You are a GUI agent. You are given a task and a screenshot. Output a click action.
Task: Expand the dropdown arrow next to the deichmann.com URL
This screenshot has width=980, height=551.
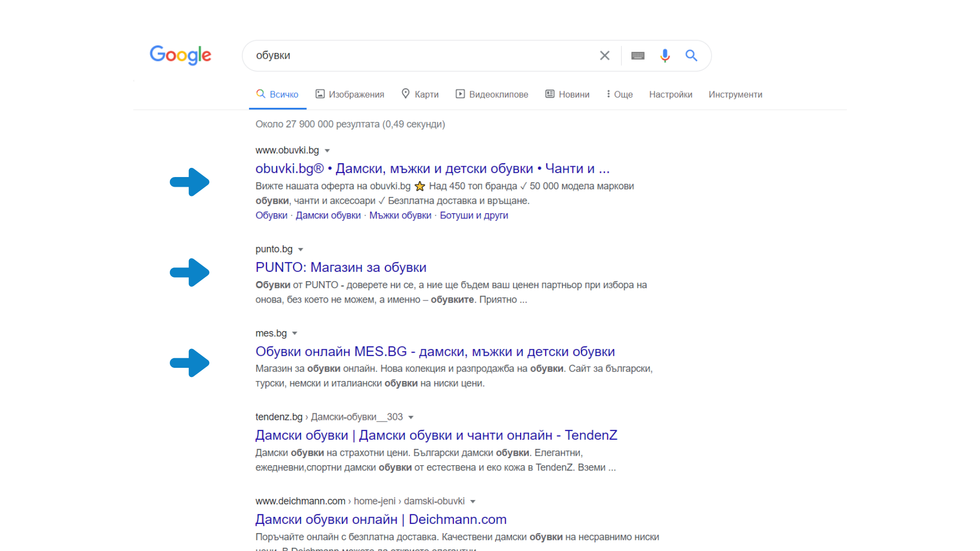click(x=473, y=502)
